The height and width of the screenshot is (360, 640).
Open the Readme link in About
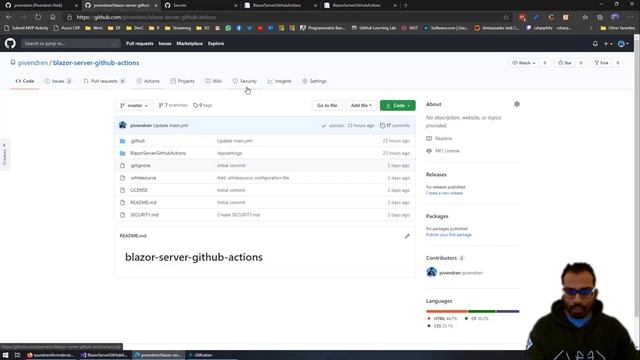[443, 139]
